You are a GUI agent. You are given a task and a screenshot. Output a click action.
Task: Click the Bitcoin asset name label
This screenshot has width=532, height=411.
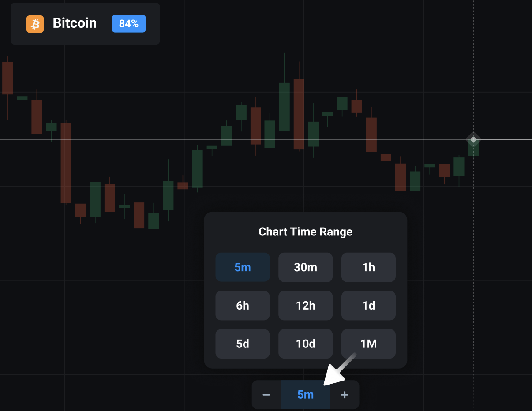(x=75, y=23)
